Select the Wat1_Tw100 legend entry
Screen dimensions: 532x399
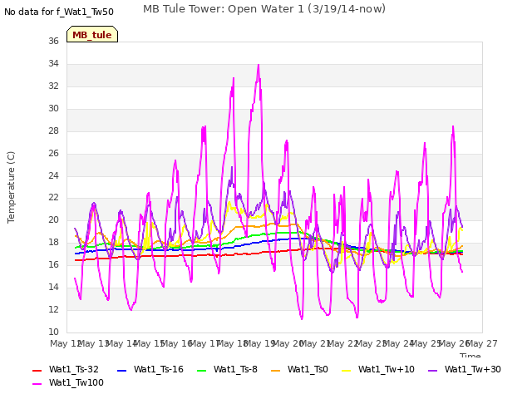point(68,383)
